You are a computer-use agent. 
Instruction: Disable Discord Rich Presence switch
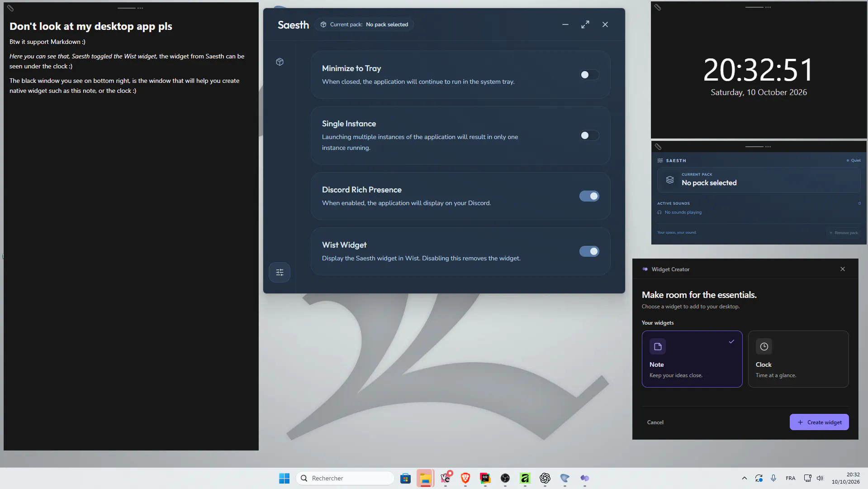point(589,196)
